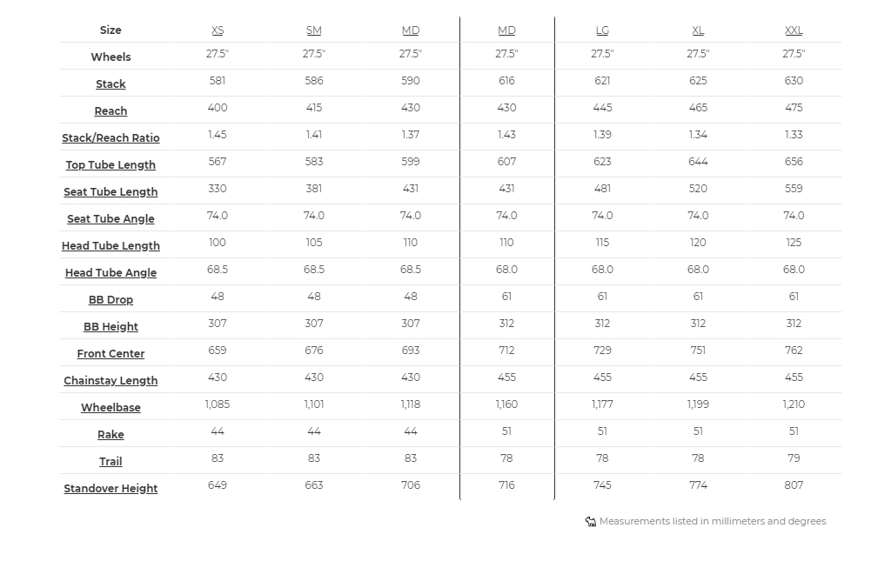The width and height of the screenshot is (871, 588).
Task: Open the Stack definition link
Action: click(111, 84)
